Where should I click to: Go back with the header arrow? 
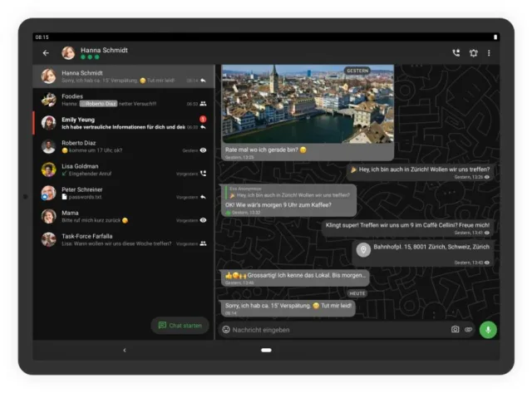[x=46, y=53]
